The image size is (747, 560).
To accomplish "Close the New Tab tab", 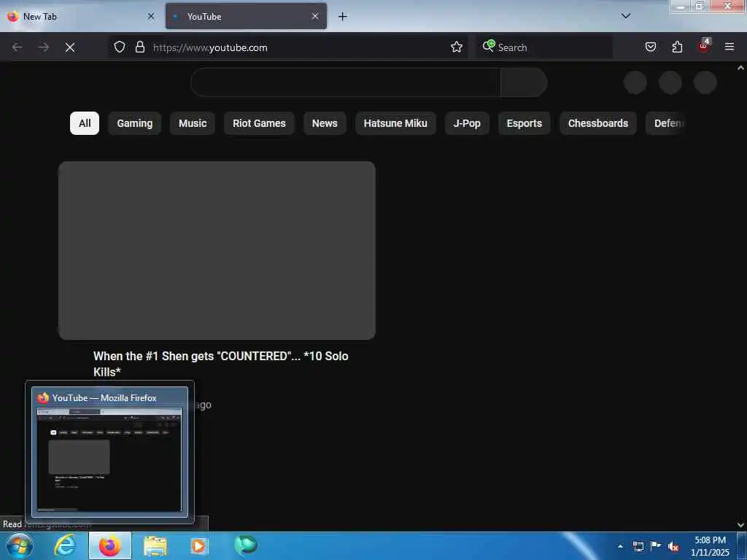I will pos(150,16).
